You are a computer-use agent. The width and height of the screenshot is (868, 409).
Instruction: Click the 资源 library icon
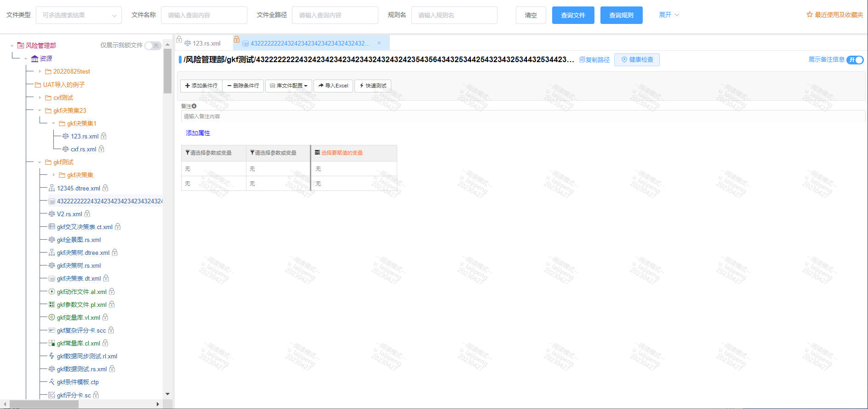click(x=34, y=58)
